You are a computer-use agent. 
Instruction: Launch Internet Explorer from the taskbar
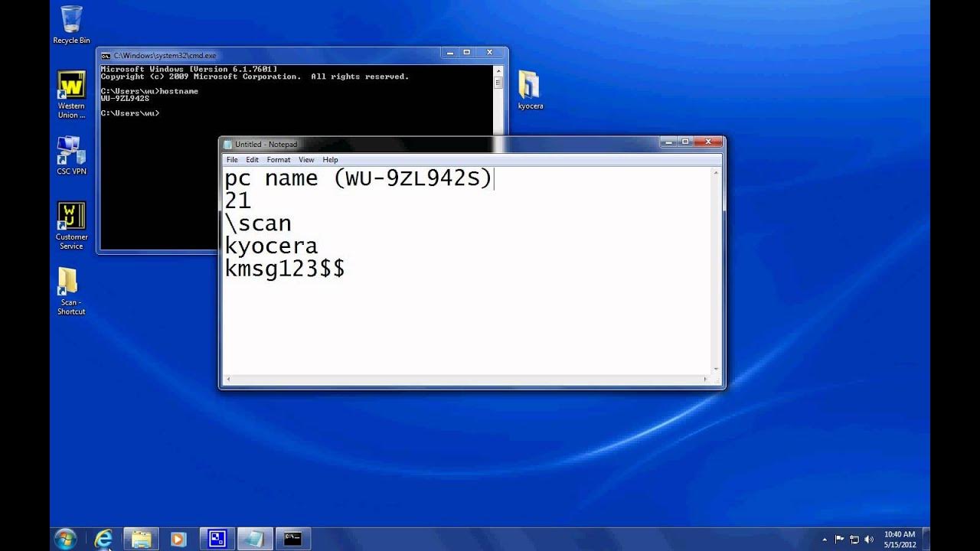pos(103,538)
